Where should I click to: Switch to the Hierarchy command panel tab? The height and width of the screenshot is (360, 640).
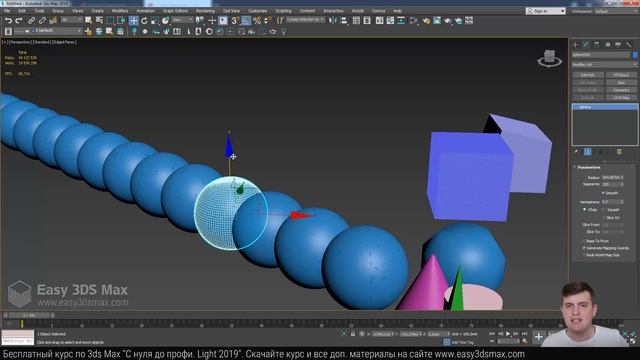click(x=597, y=44)
